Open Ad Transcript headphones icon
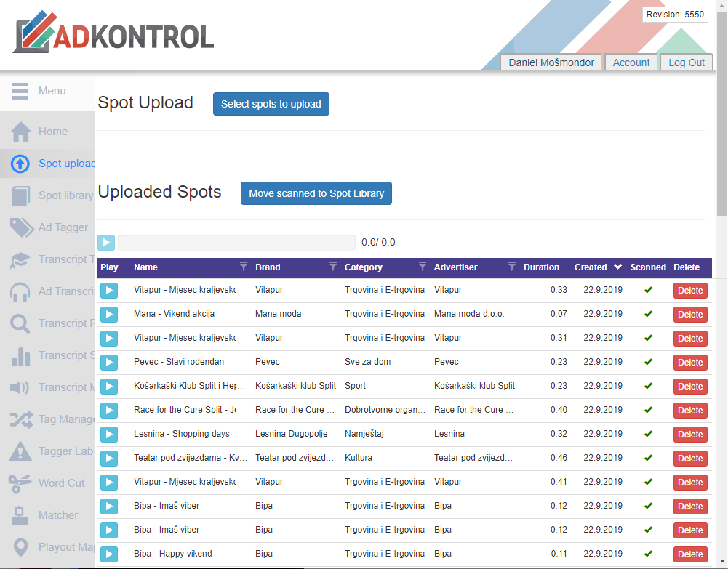728x569 pixels. click(20, 291)
